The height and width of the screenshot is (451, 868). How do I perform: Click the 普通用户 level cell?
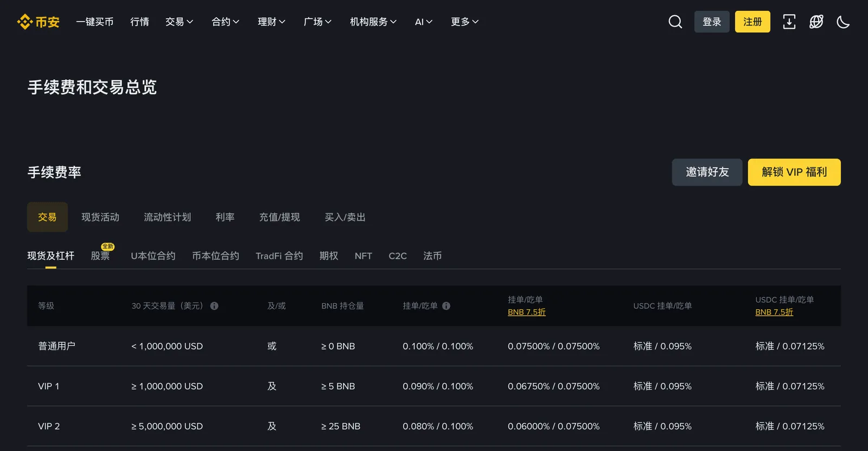pos(56,346)
